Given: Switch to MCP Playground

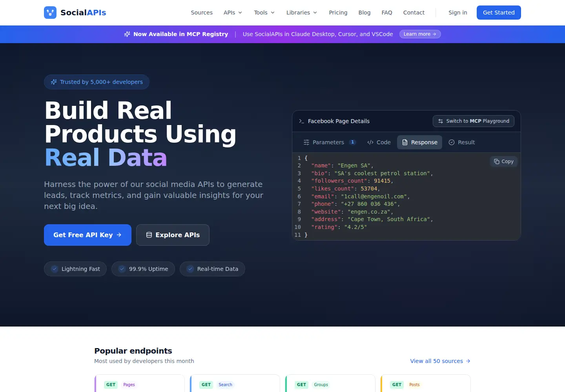Looking at the screenshot, I should (x=474, y=121).
